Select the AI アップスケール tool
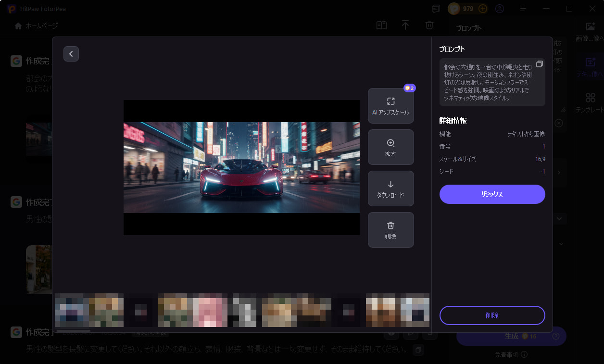Viewport: 604px width, 364px height. [x=390, y=106]
